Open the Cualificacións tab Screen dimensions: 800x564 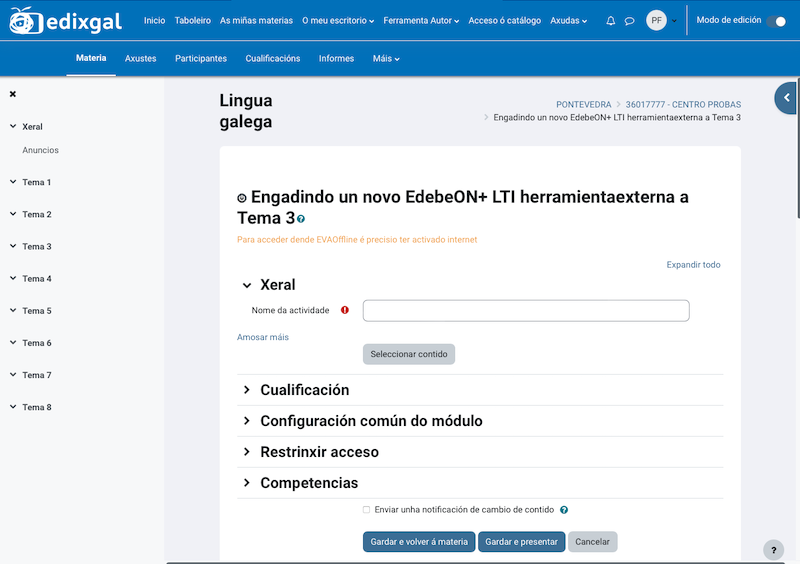[273, 59]
